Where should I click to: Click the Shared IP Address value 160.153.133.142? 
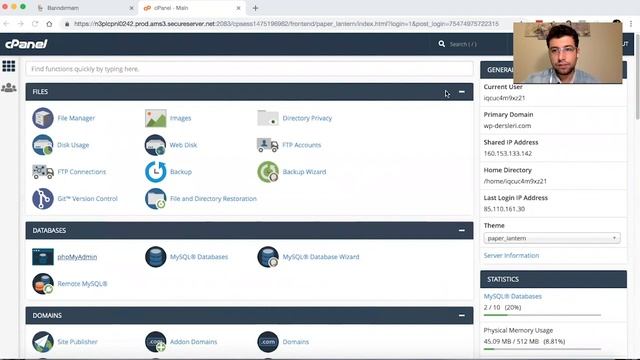coord(508,153)
